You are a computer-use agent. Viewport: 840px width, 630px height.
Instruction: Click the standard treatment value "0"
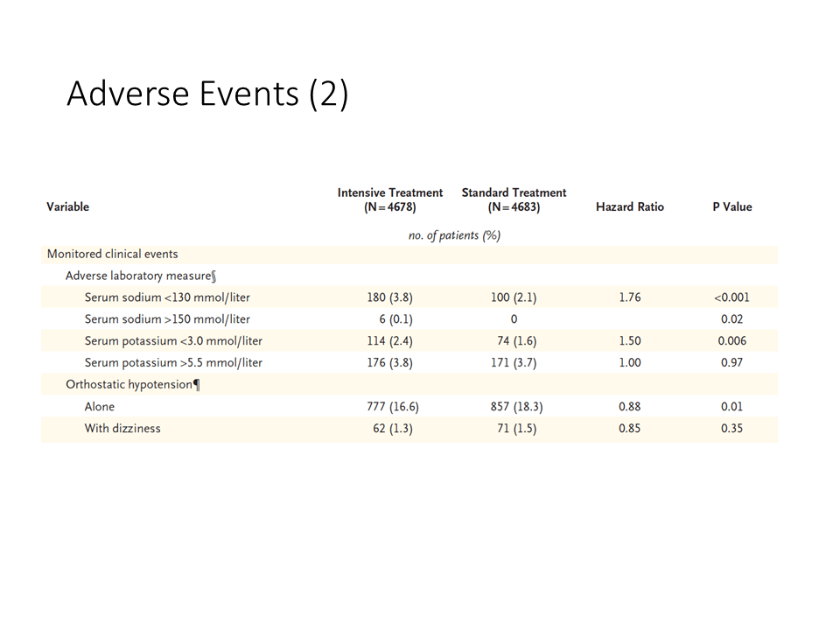coord(514,319)
